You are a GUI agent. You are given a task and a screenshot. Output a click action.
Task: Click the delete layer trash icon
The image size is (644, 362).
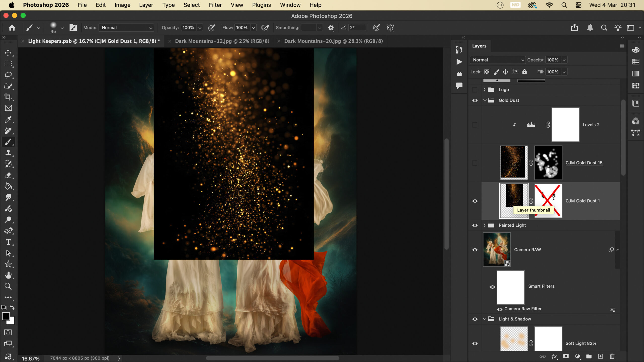point(612,356)
